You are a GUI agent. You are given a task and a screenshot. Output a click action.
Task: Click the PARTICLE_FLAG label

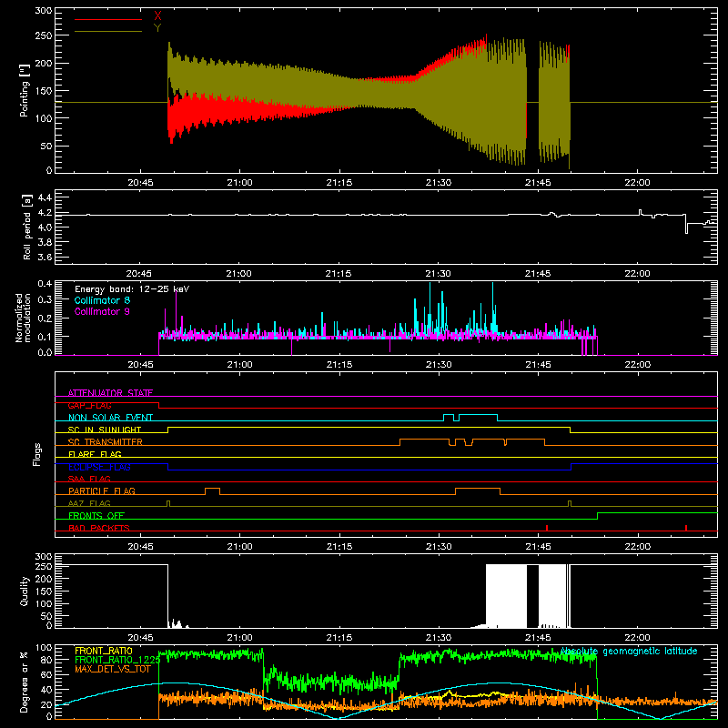point(102,490)
